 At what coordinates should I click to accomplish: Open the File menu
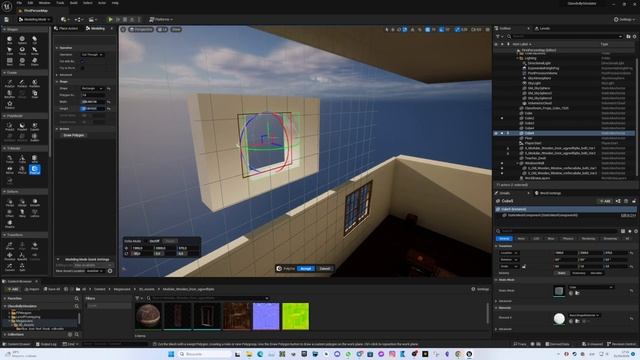coord(19,3)
